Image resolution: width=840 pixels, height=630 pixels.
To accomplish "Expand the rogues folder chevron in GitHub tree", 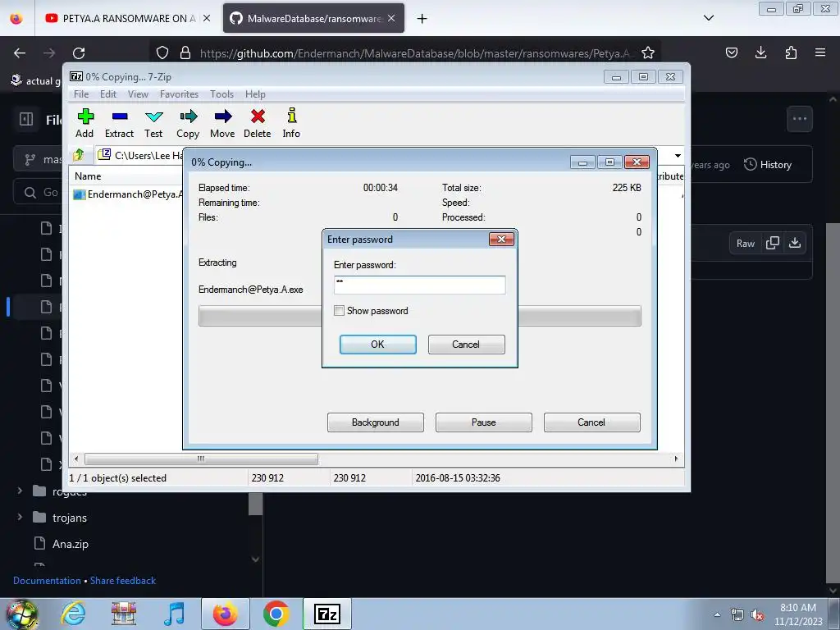I will [20, 491].
